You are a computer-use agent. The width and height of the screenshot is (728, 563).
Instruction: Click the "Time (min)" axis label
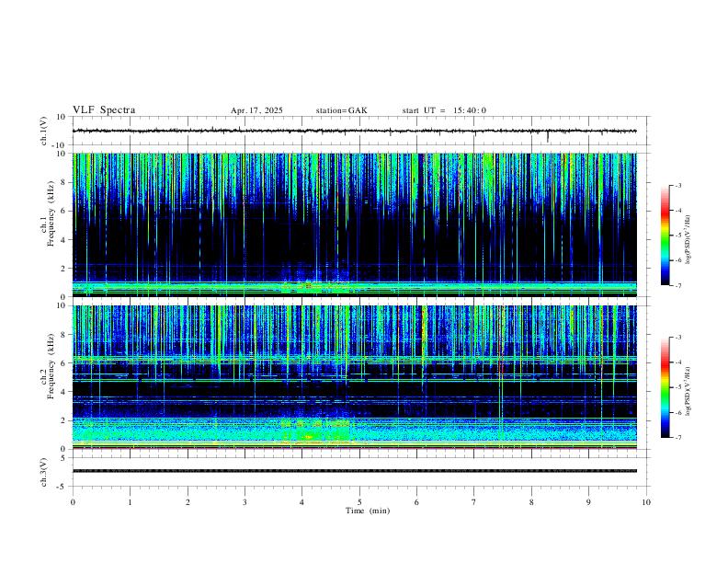368,511
